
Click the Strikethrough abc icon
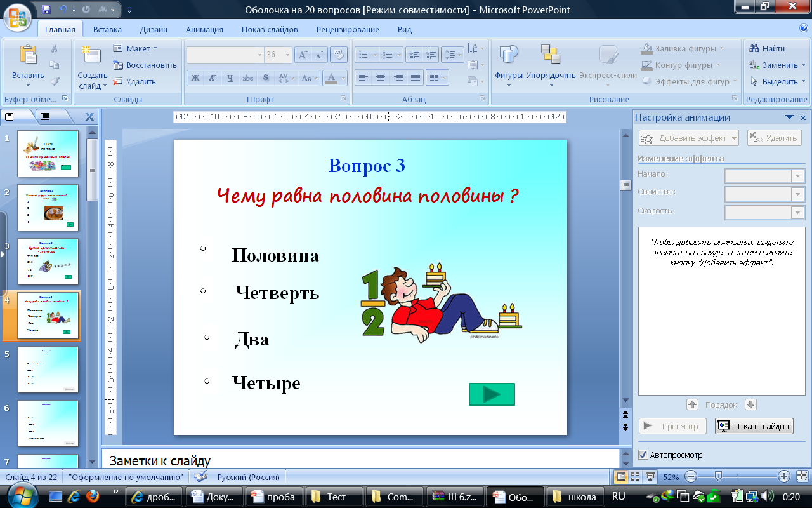pos(248,78)
